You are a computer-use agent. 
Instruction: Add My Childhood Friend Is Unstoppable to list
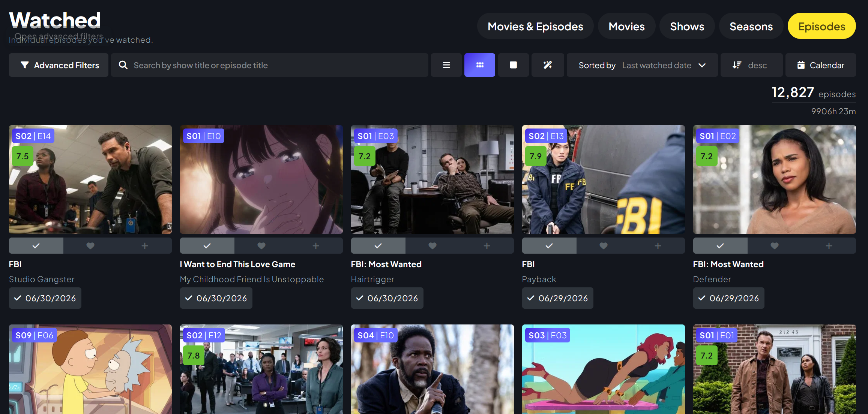[x=316, y=246]
